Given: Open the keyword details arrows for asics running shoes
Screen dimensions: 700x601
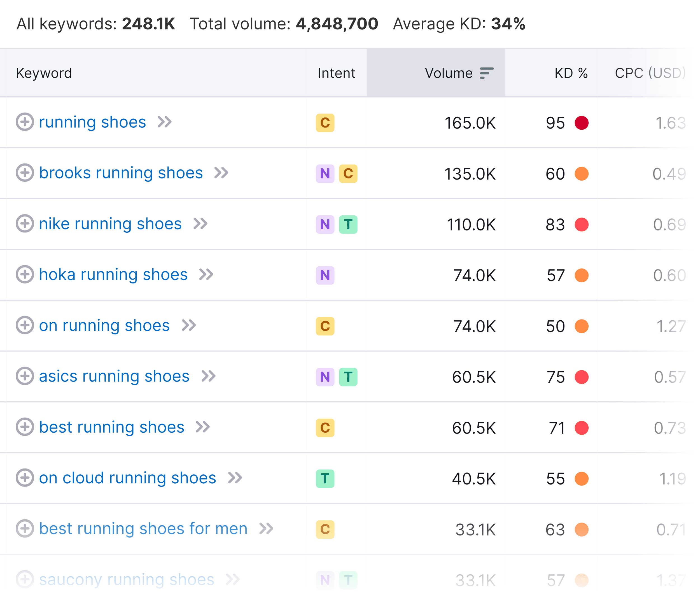Looking at the screenshot, I should pyautogui.click(x=210, y=376).
